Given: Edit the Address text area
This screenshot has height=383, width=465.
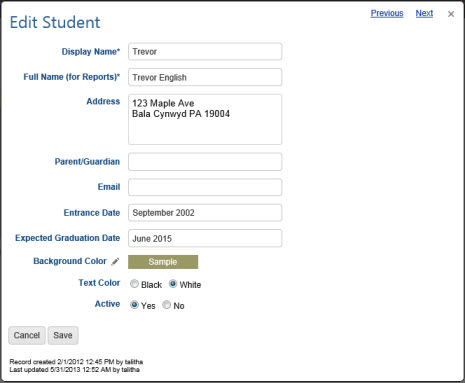Looking at the screenshot, I should tap(205, 119).
